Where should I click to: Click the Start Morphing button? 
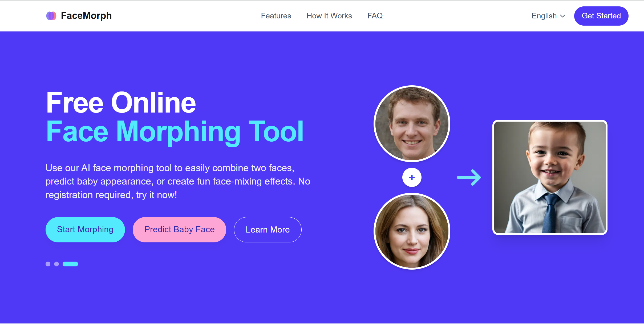click(x=85, y=229)
